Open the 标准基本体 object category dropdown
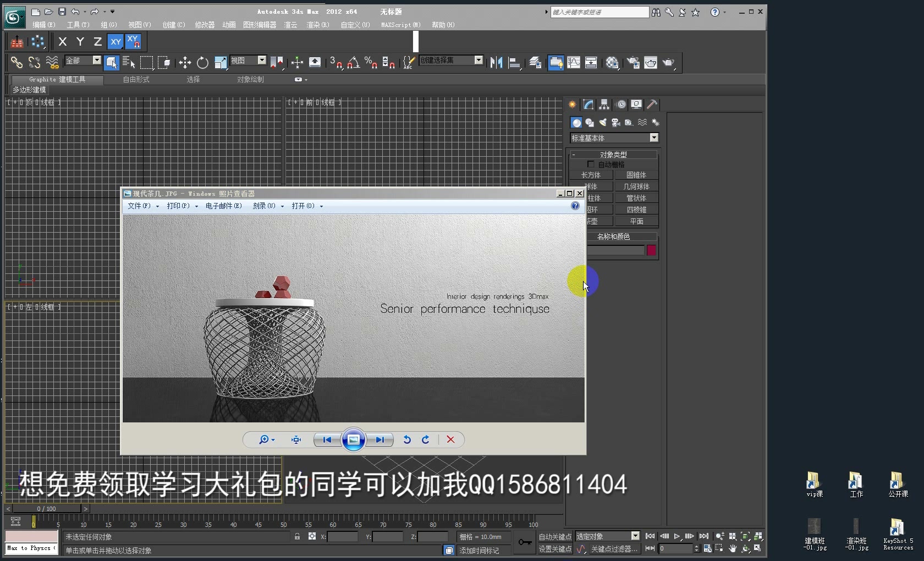Viewport: 924px width, 561px height. [654, 138]
